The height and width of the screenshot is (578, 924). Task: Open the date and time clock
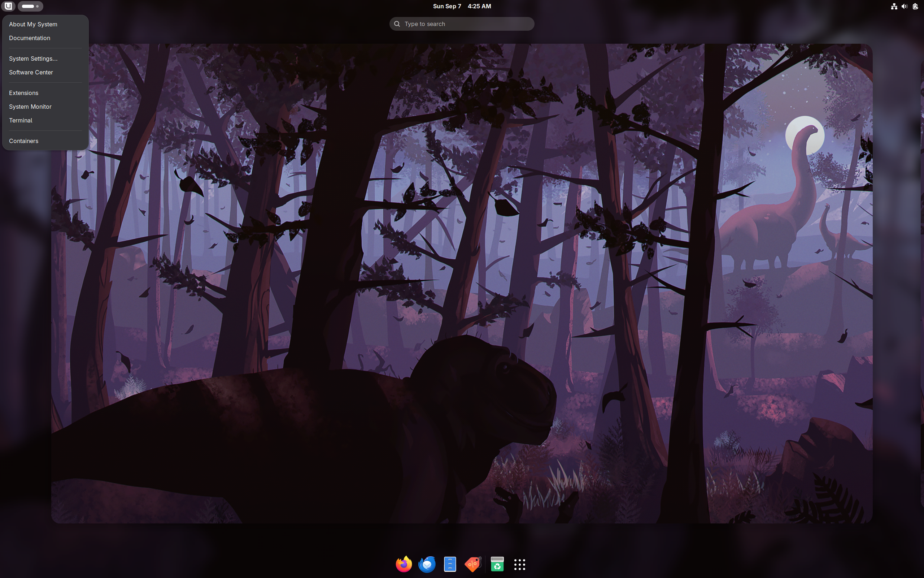click(x=462, y=6)
